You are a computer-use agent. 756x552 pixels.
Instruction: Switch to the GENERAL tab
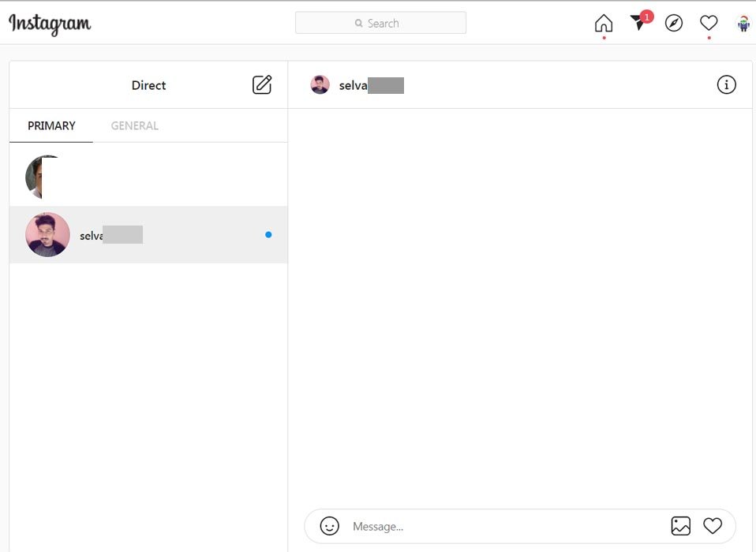[134, 125]
